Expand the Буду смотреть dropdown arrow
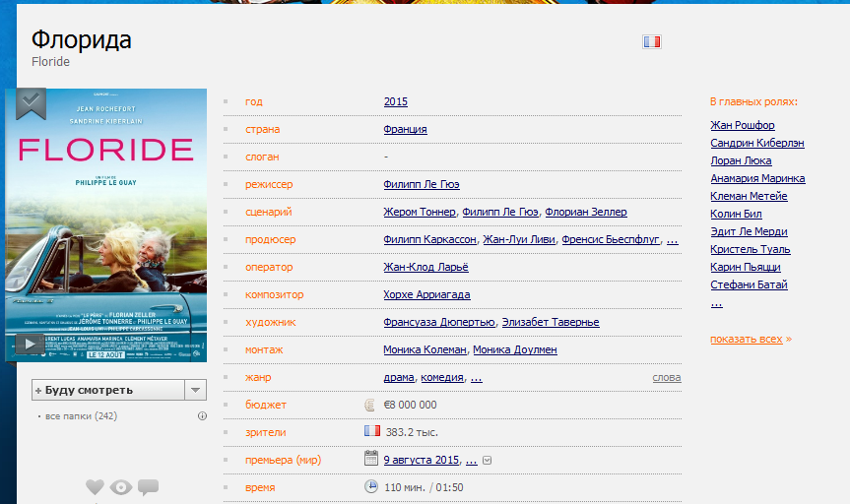850x504 pixels. (x=196, y=390)
